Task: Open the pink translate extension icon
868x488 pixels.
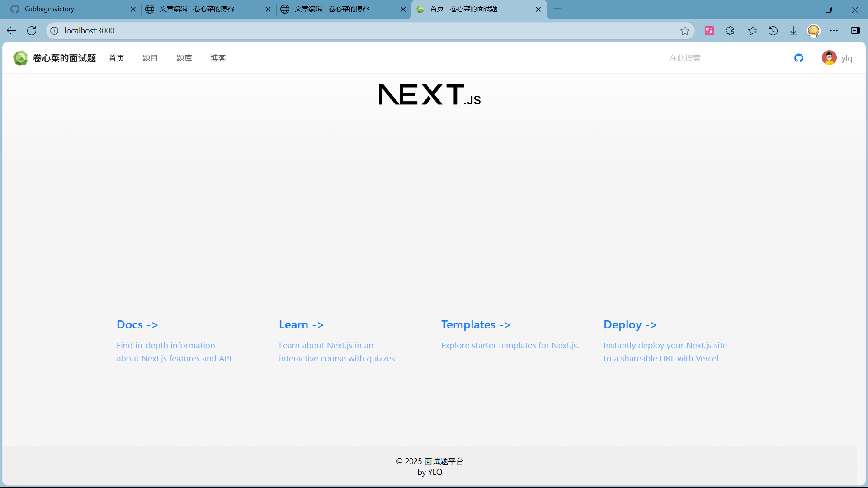Action: pyautogui.click(x=709, y=31)
